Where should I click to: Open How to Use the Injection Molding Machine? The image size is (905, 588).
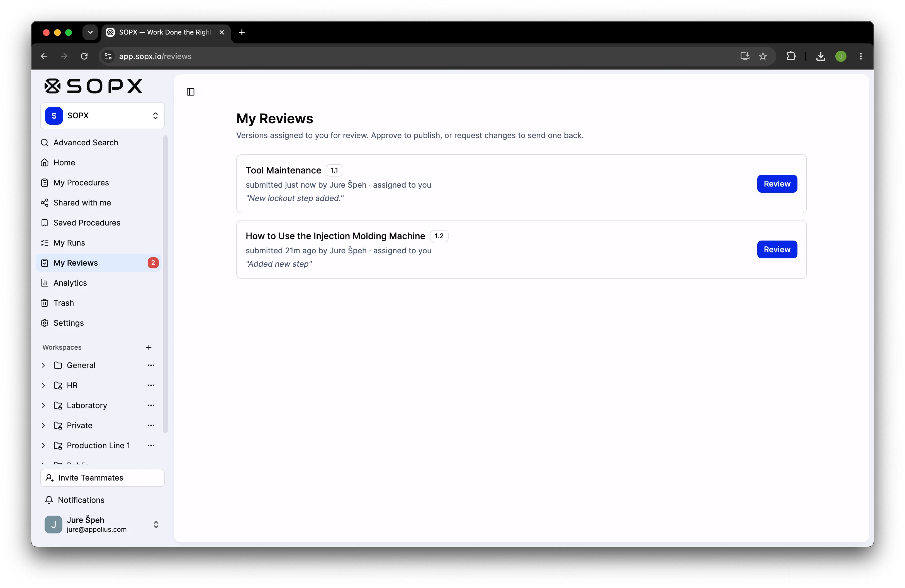(x=335, y=236)
